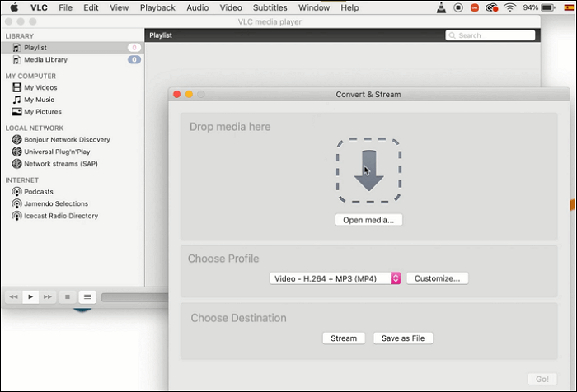Click the Stream button
Screen dimensions: 577x392
click(344, 338)
